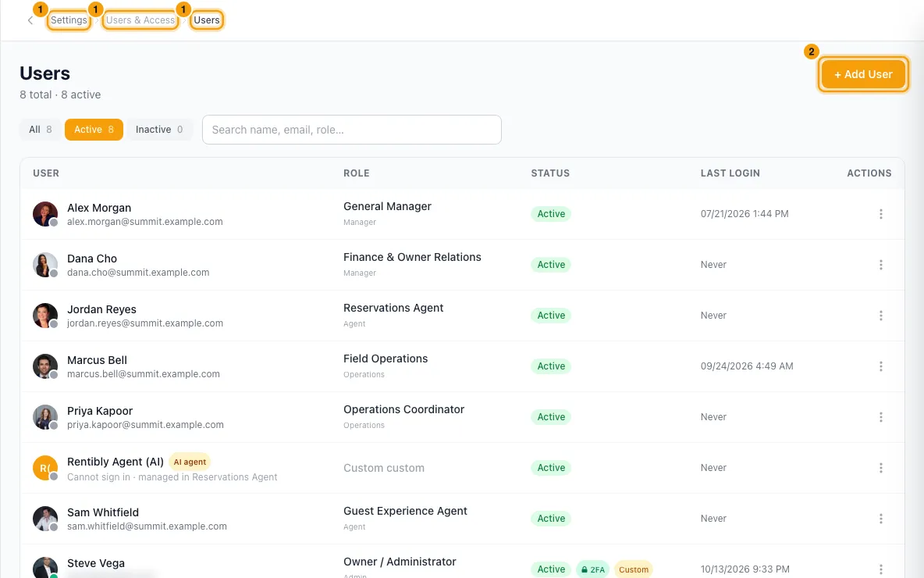This screenshot has width=924, height=578.
Task: Click the Reservations Agent role text
Action: coord(393,308)
